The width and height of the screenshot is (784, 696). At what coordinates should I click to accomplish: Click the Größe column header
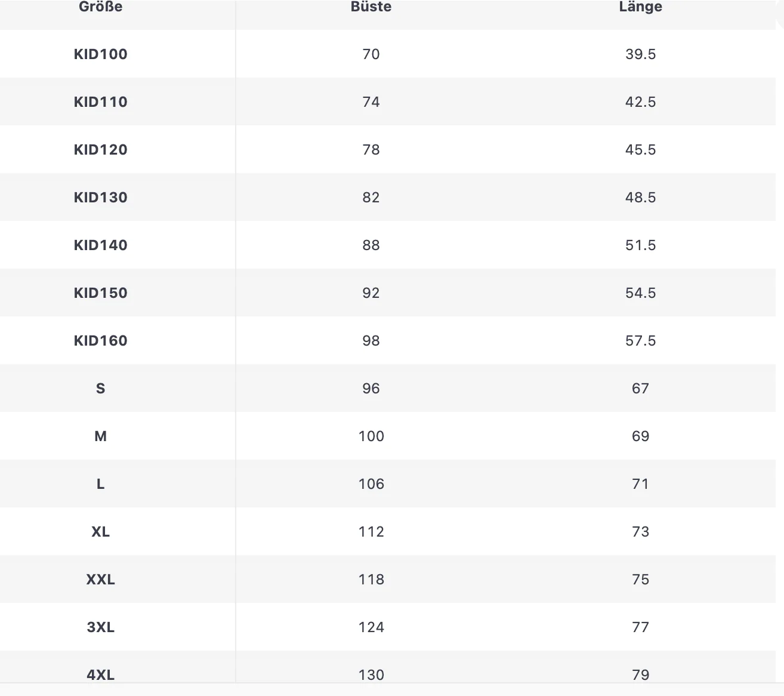pos(100,7)
